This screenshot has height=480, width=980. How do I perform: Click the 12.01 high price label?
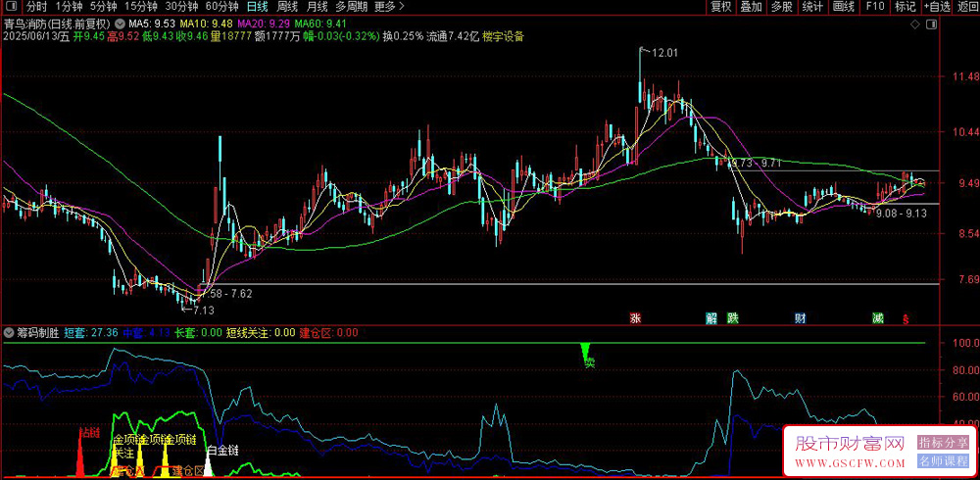coord(664,54)
